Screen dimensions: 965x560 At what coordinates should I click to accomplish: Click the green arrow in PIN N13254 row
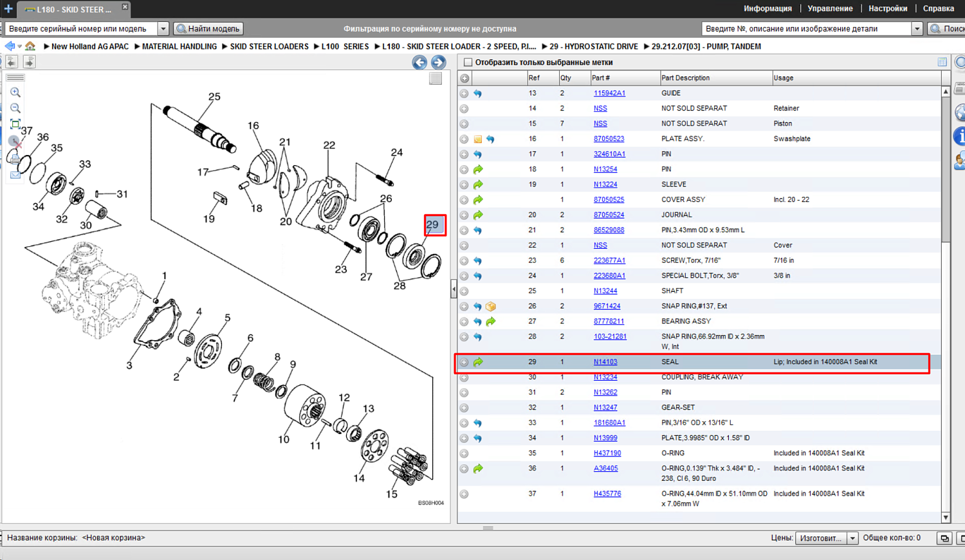pos(478,170)
